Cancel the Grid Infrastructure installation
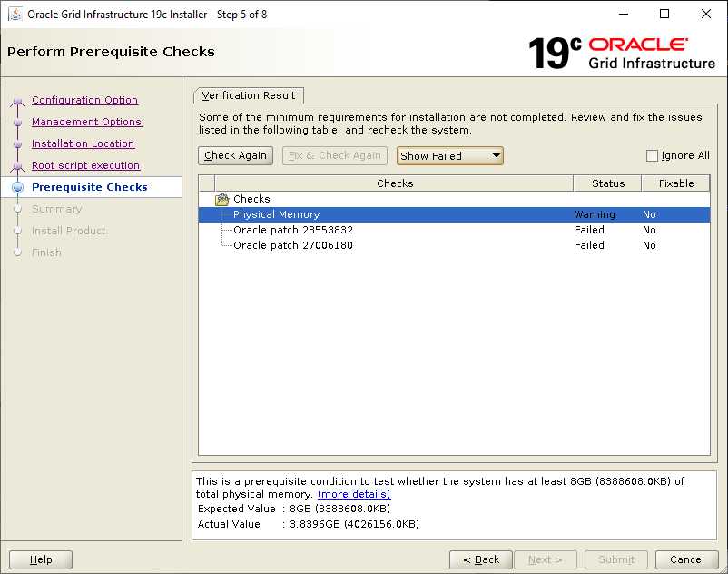Viewport: 728px width, 574px height. [x=686, y=559]
